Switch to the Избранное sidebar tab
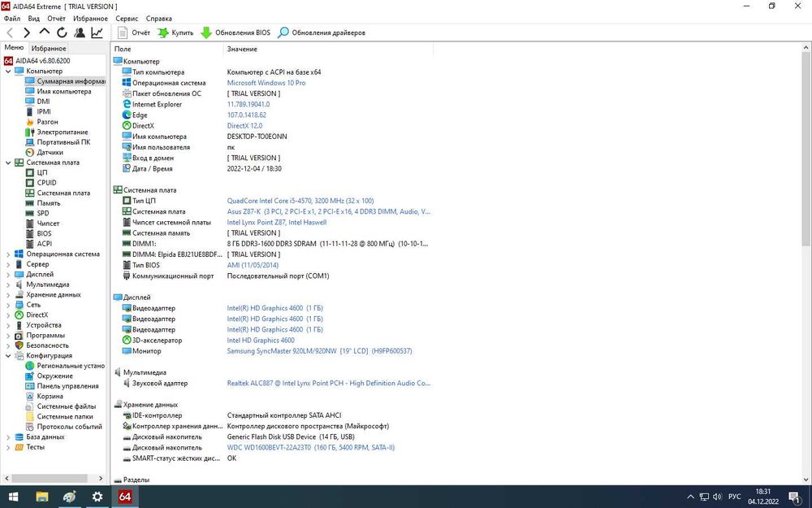 49,48
